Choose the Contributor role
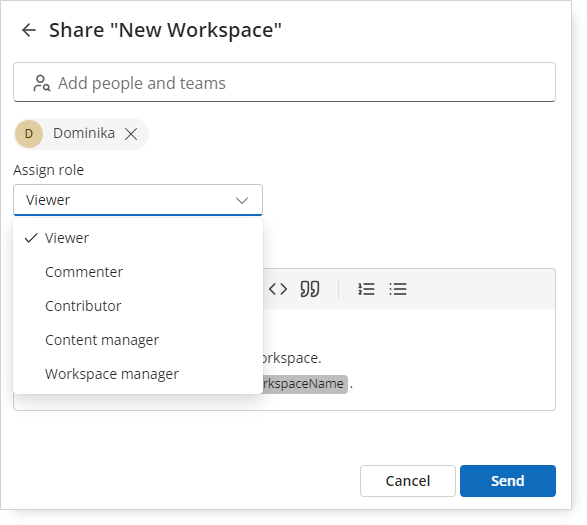 138,306
